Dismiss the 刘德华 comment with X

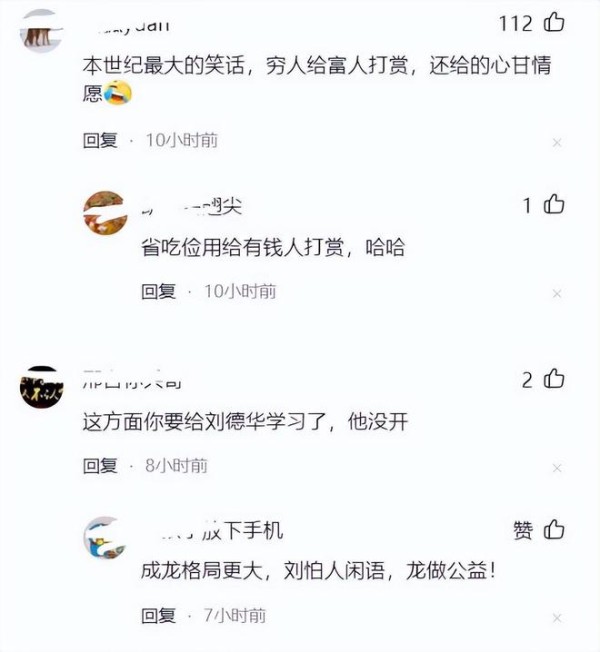tap(557, 468)
